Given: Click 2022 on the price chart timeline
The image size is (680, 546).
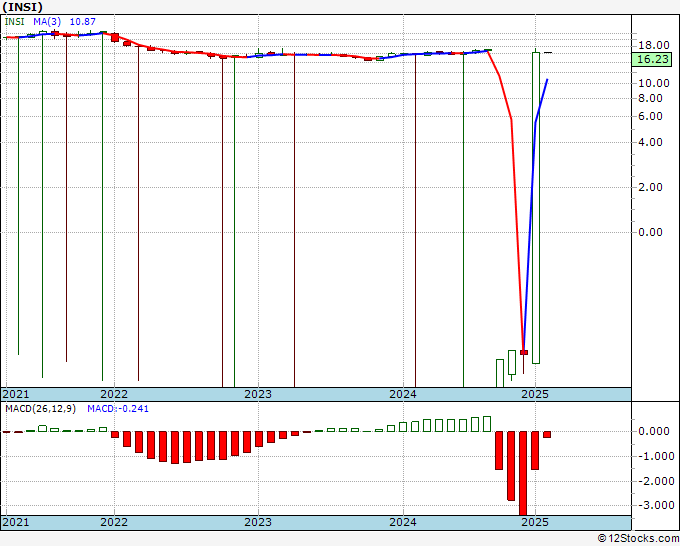Looking at the screenshot, I should [x=114, y=394].
